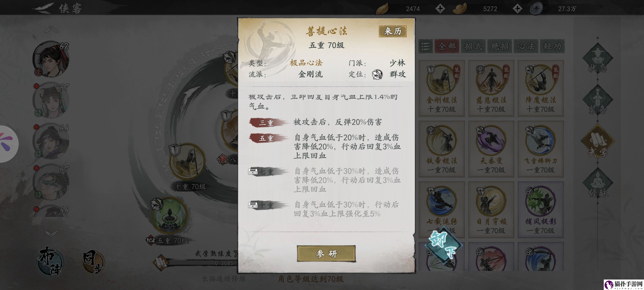Tap the plus icon next to 5272
644x290 pixels.
(517, 9)
